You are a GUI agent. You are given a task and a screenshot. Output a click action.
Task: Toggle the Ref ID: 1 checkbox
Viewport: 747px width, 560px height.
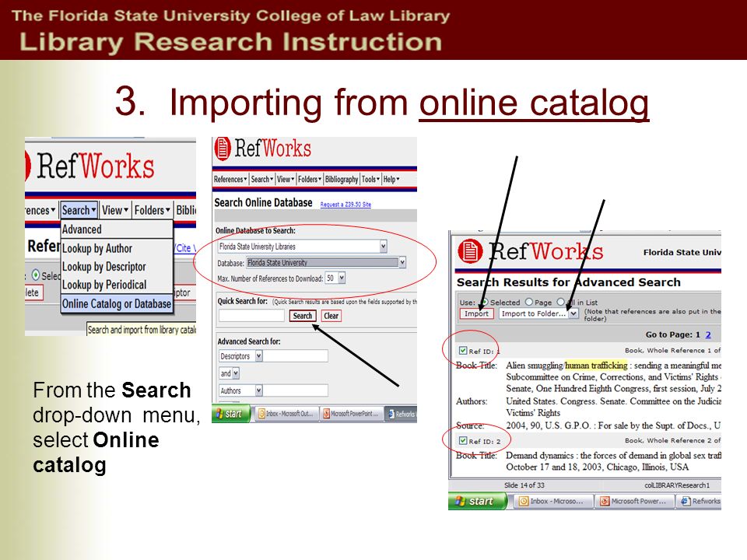[462, 351]
